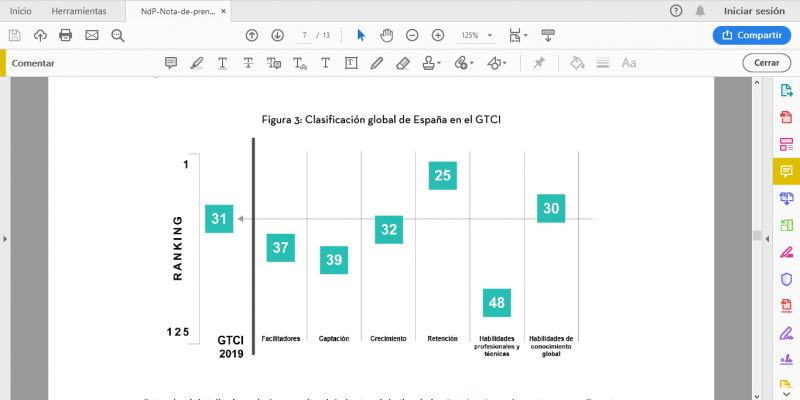
Task: Expand the left navigation pane
Action: coord(4,239)
